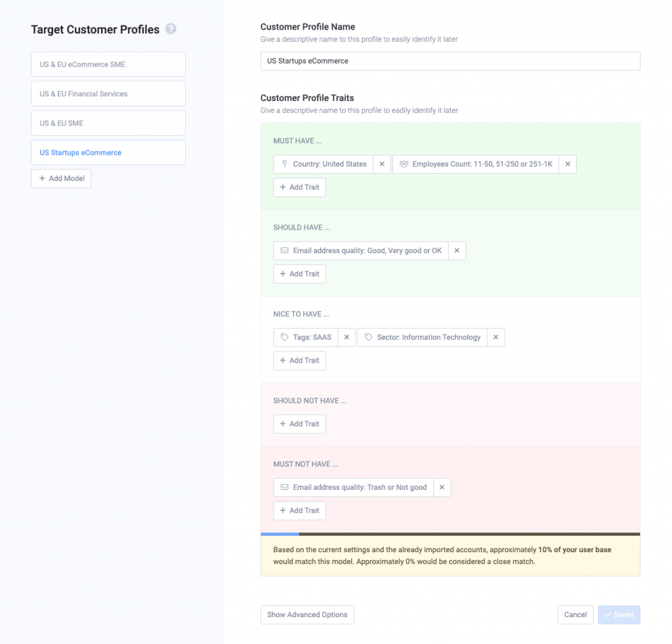672x644 pixels.
Task: Click the NICE TO HAVE ... label
Action: coord(301,314)
